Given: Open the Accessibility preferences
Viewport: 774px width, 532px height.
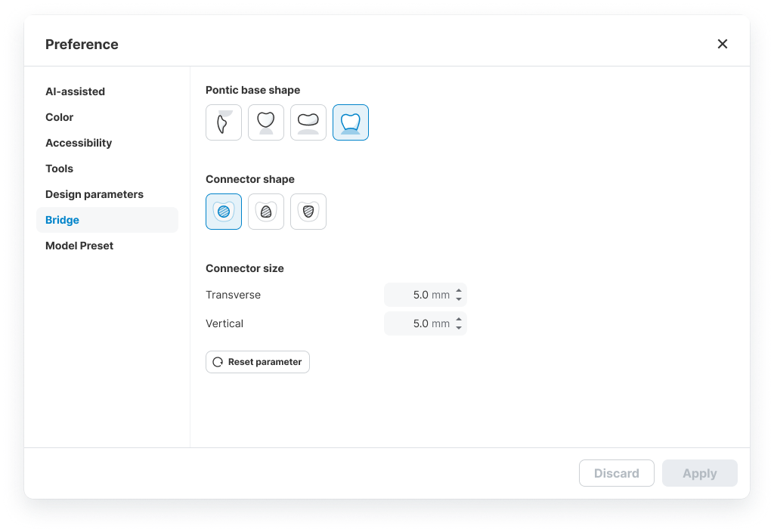Looking at the screenshot, I should [x=79, y=143].
